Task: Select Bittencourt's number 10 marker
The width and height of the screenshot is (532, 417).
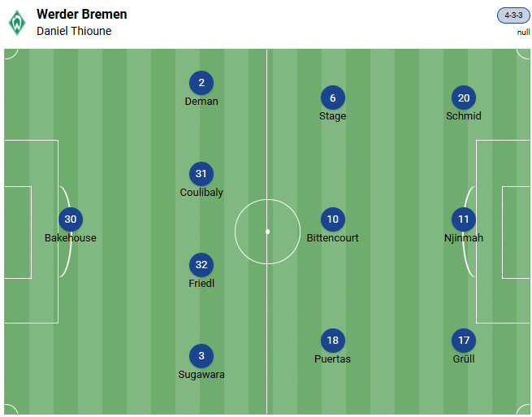Action: pos(332,219)
